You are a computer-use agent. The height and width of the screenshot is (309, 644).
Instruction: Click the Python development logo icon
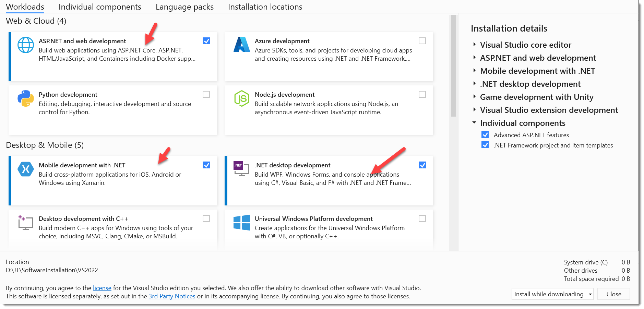pyautogui.click(x=26, y=98)
